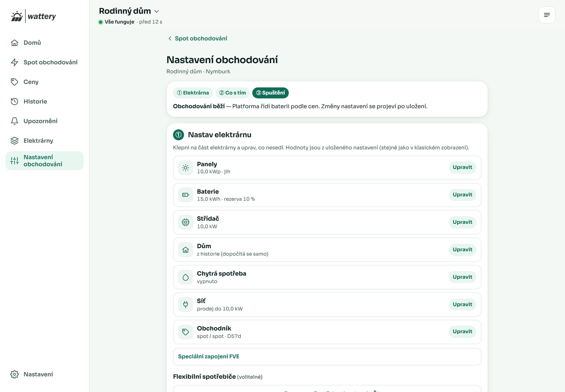Click the Obchodník tag icon
This screenshot has width=565, height=392.
coord(185,332)
